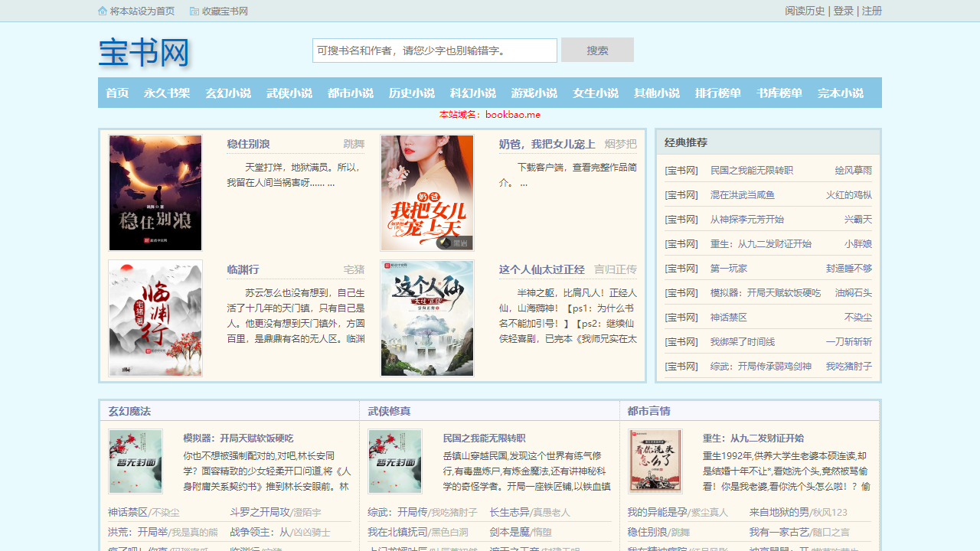This screenshot has width=980, height=551.
Task: View the 排行榜单 rankings page
Action: click(x=718, y=93)
